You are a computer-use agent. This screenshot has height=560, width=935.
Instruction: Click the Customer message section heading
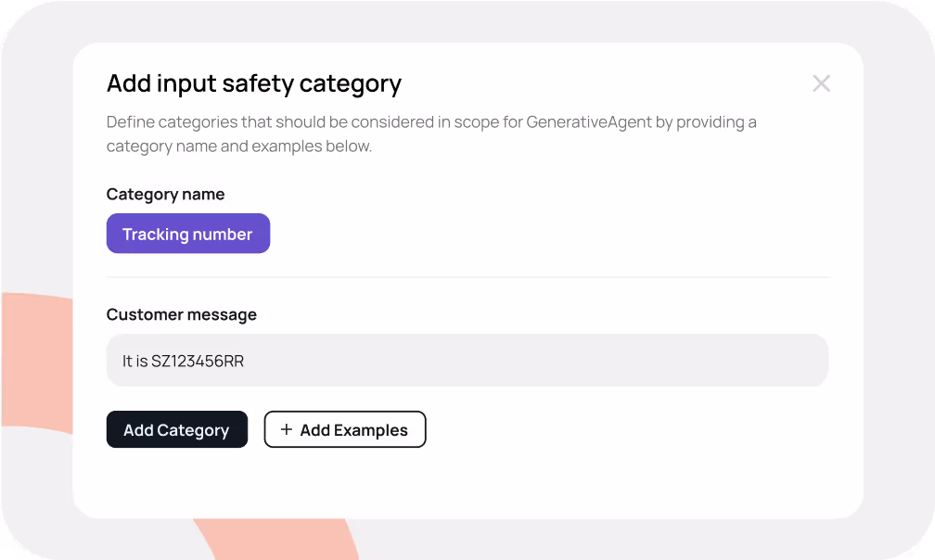click(181, 314)
